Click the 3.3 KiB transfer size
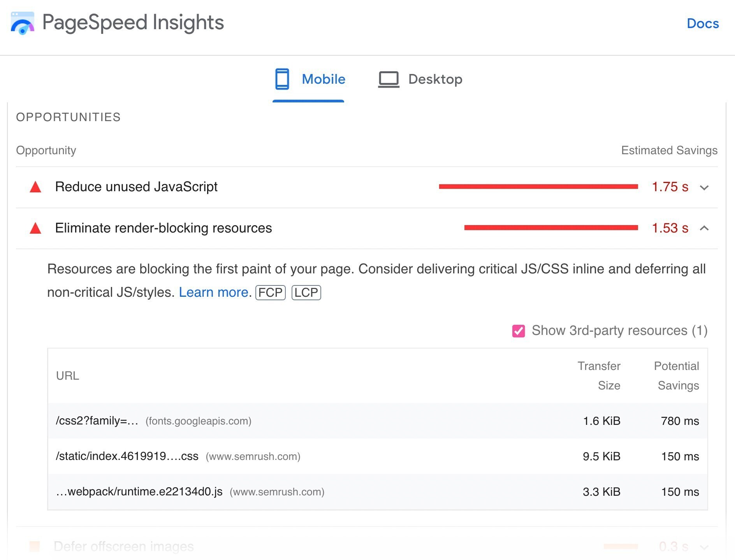 click(601, 492)
